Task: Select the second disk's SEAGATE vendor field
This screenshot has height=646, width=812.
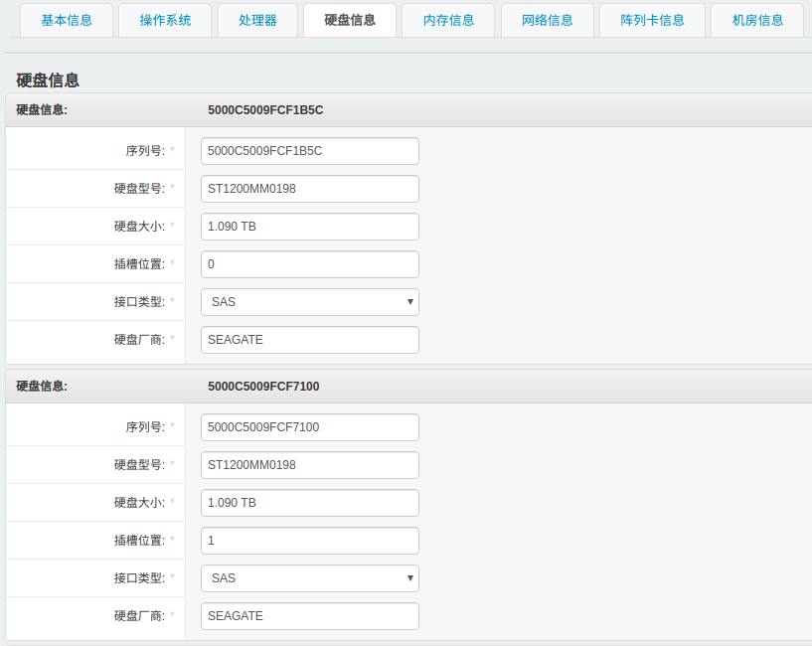Action: pyautogui.click(x=308, y=615)
